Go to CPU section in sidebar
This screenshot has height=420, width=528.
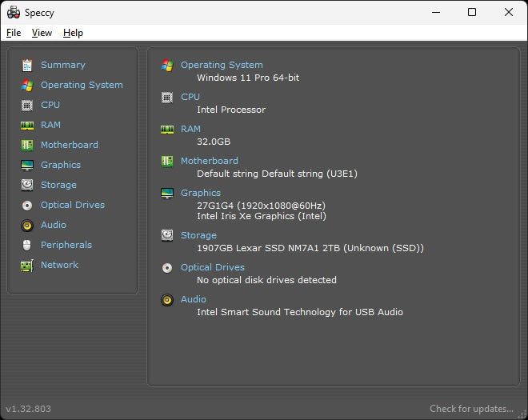(x=50, y=105)
